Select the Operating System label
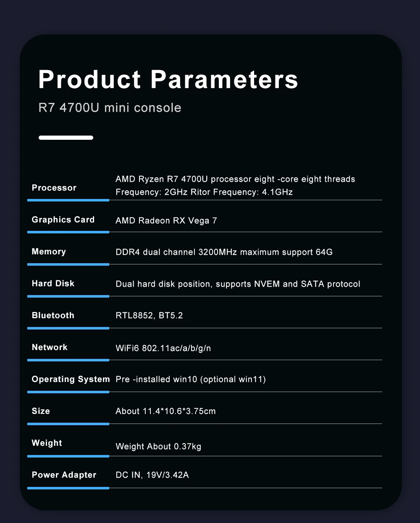Image resolution: width=420 pixels, height=523 pixels. coord(71,379)
